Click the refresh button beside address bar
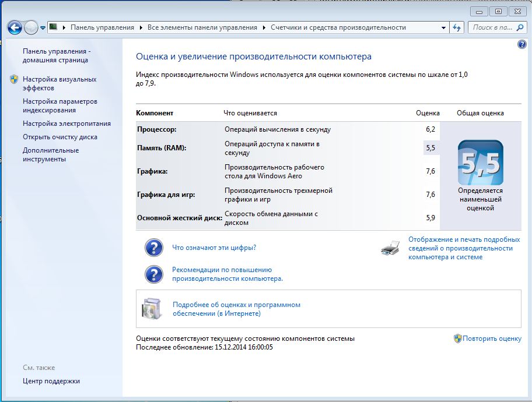Screen dimensions: 532x402 tap(457, 27)
